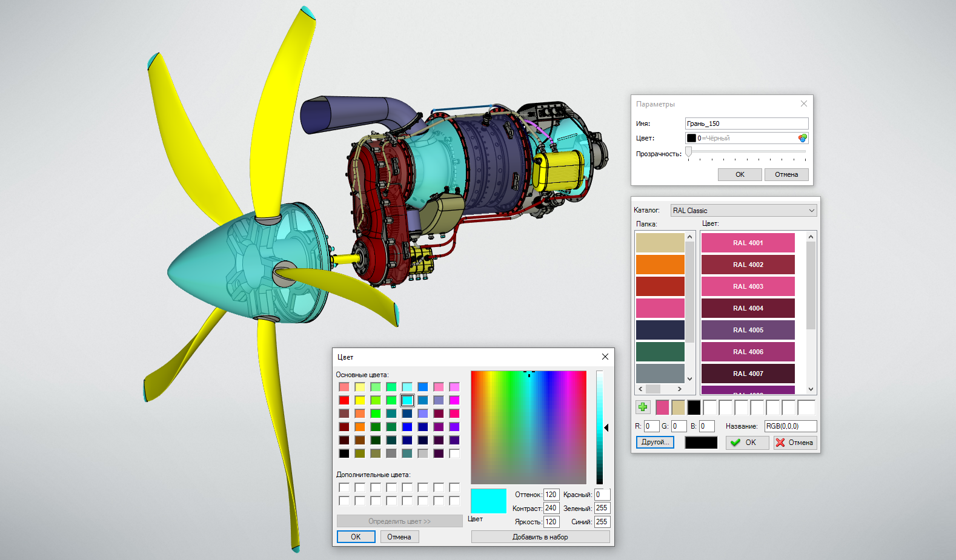Click up arrow of the RAL color list scrollbar

coord(811,237)
